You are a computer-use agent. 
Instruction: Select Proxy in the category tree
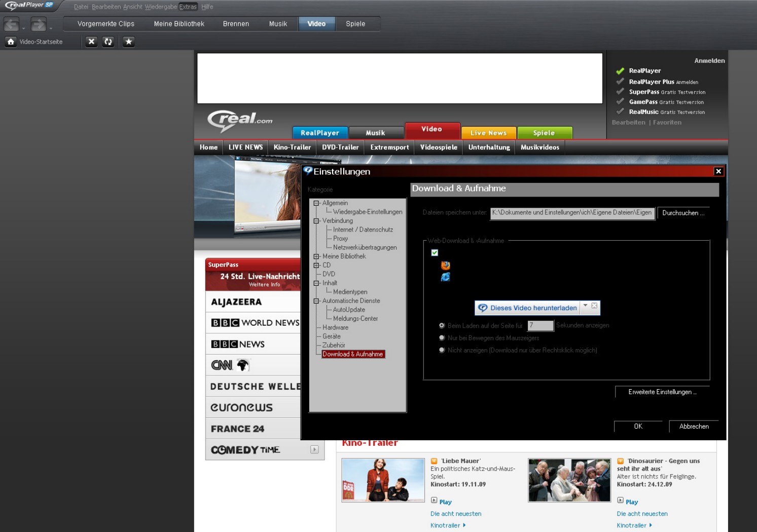coord(340,239)
